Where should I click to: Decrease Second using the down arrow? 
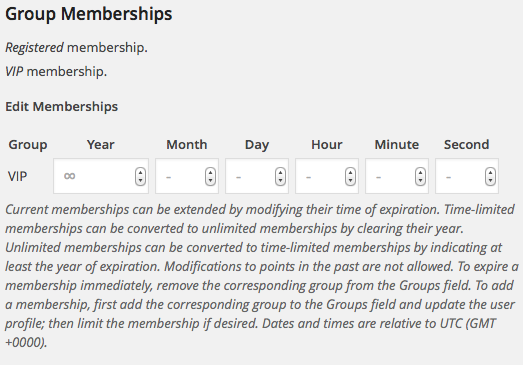490,180
